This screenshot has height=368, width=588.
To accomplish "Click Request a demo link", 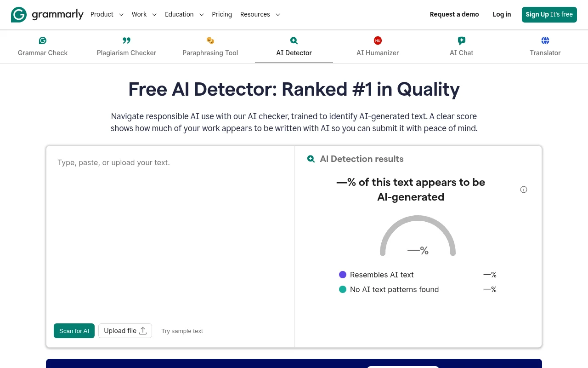I will pyautogui.click(x=454, y=14).
